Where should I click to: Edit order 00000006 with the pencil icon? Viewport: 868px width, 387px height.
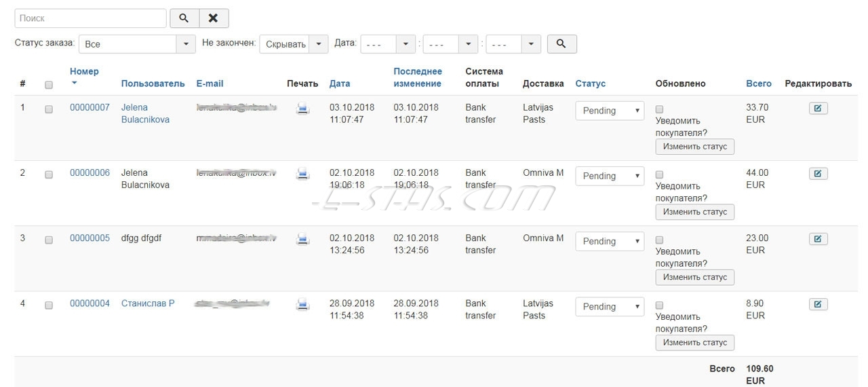818,173
